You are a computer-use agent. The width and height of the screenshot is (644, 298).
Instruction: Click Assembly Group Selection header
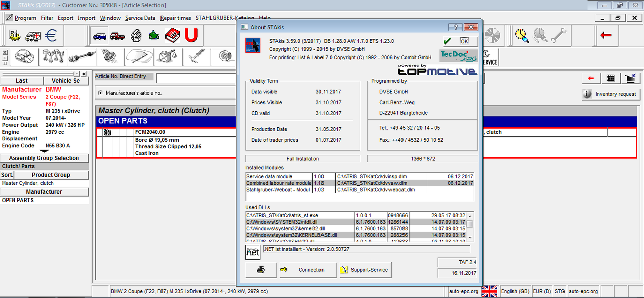click(x=44, y=158)
